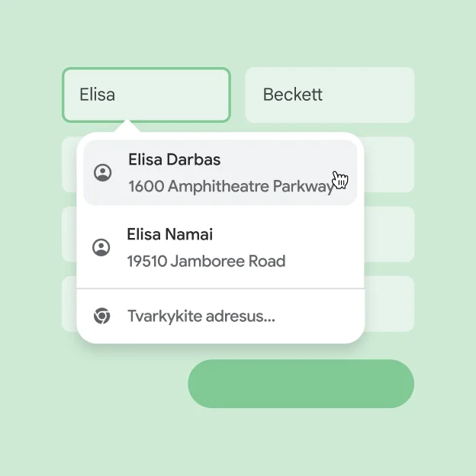476x476 pixels.
Task: Select the Elisa Darbas name suggestion
Action: [x=174, y=160]
